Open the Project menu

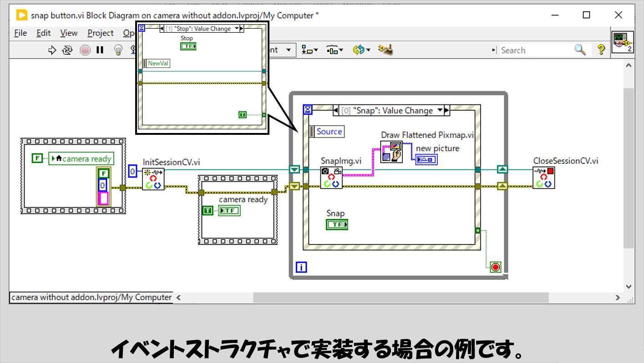click(101, 33)
